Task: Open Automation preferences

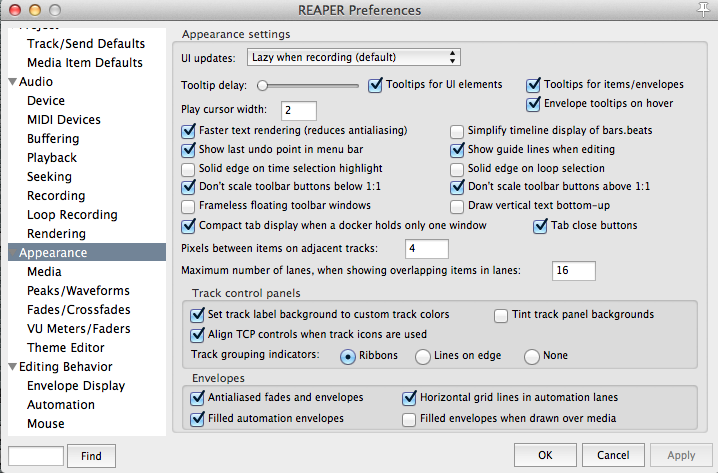Action: pyautogui.click(x=61, y=405)
